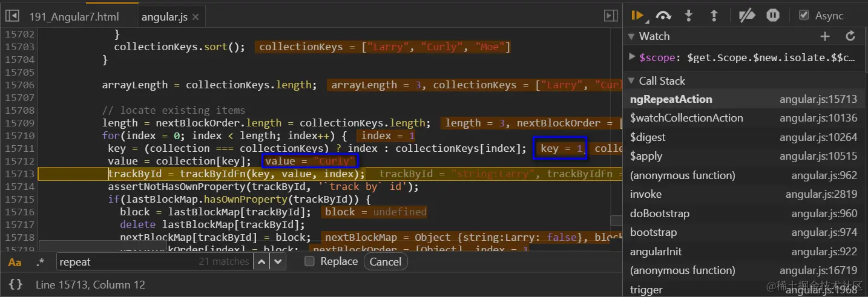Toggle case-sensitive search (Aa)
The image size is (868, 297).
pyautogui.click(x=15, y=262)
